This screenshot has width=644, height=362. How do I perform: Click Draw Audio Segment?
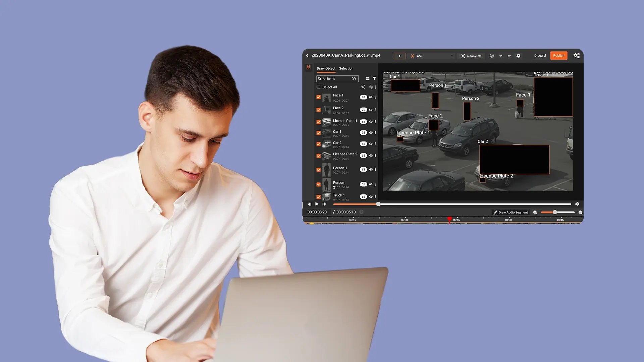510,213
